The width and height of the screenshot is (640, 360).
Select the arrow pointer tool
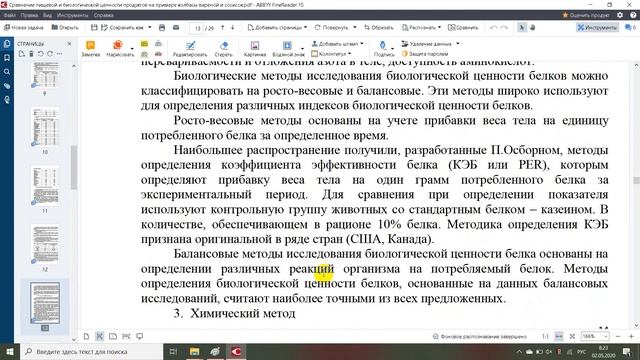coord(522,27)
